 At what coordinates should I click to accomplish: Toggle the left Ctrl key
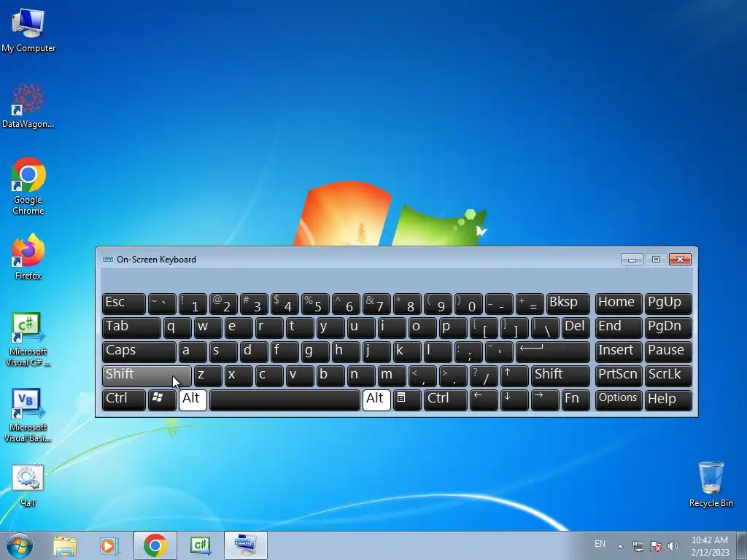(x=124, y=400)
